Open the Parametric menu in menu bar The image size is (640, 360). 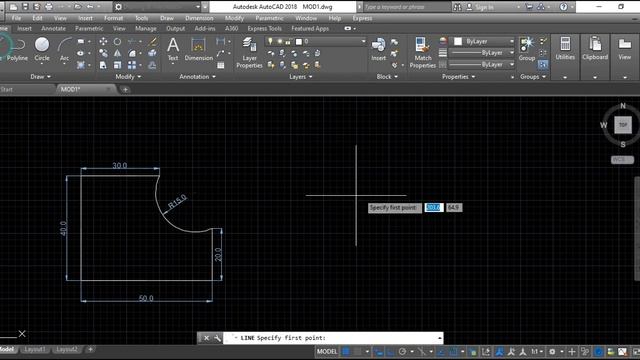click(269, 18)
